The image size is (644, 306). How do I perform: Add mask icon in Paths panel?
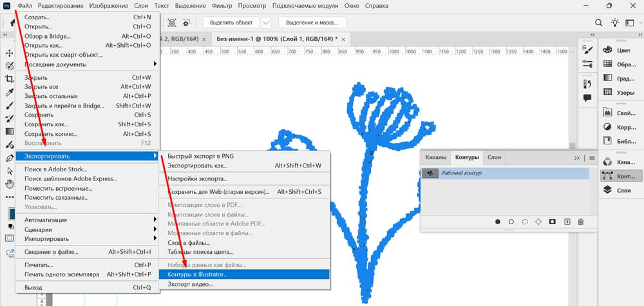pos(553,222)
